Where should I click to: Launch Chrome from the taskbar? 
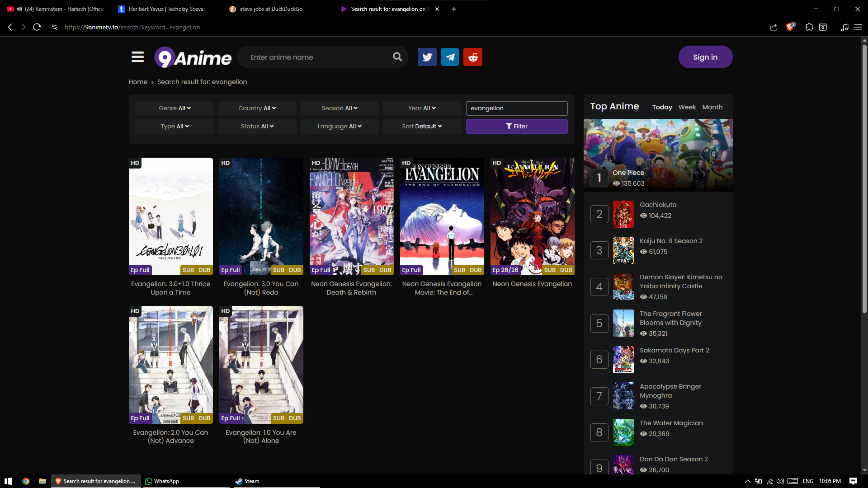tap(26, 481)
